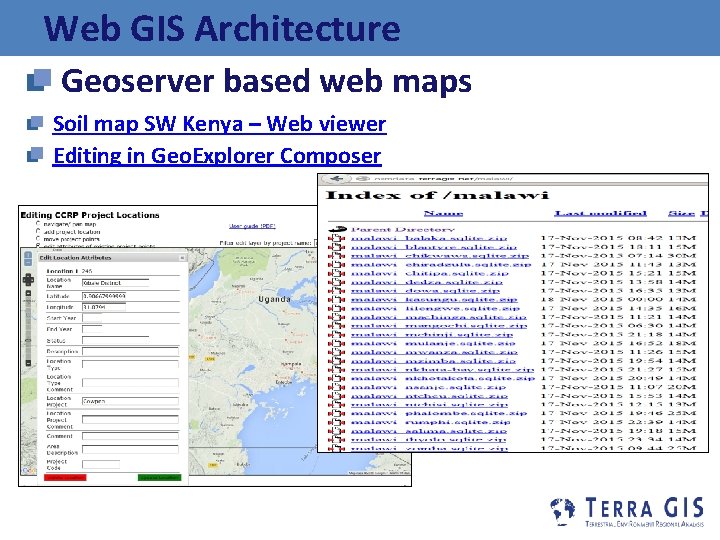Click the zip icon beside malawi_nsanje.sqlite.zip

click(x=337, y=387)
